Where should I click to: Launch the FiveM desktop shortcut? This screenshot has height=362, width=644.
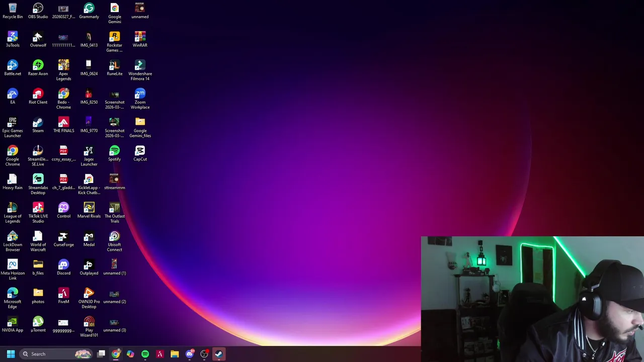(x=63, y=296)
